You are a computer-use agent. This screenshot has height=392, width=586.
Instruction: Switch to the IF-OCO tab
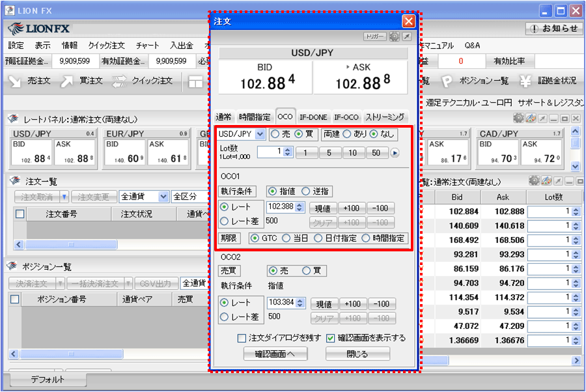346,117
